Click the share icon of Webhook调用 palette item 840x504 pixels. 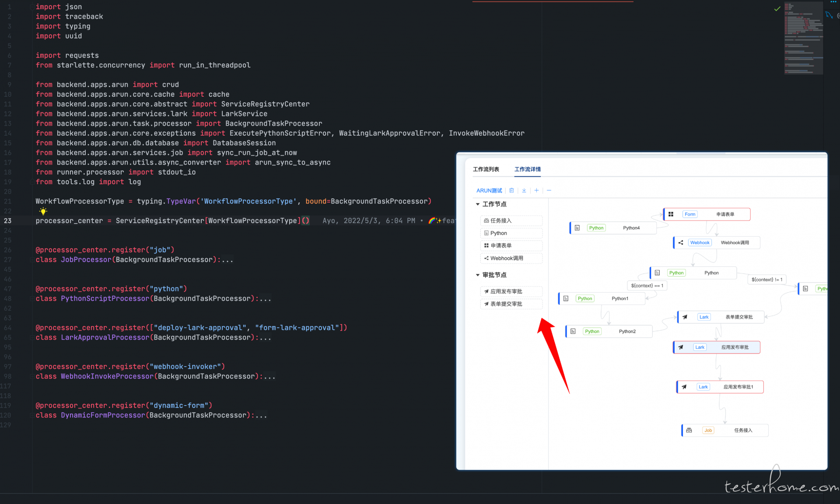pos(486,258)
